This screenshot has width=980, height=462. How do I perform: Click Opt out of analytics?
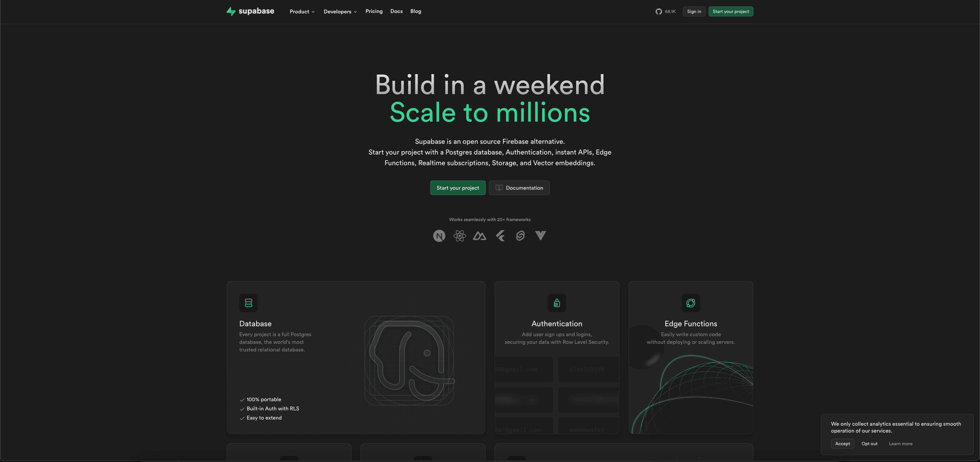point(869,444)
